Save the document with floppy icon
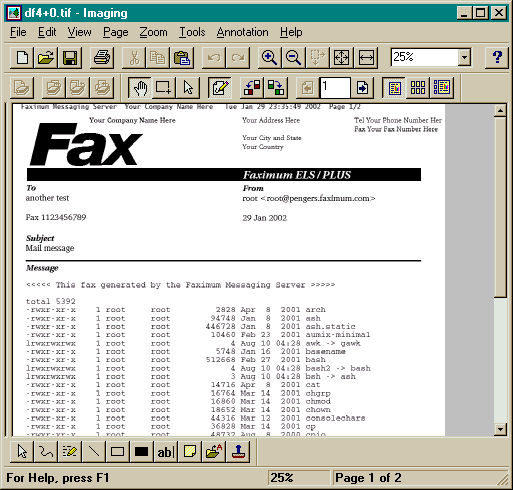Screen dimensions: 513x490 [70, 58]
